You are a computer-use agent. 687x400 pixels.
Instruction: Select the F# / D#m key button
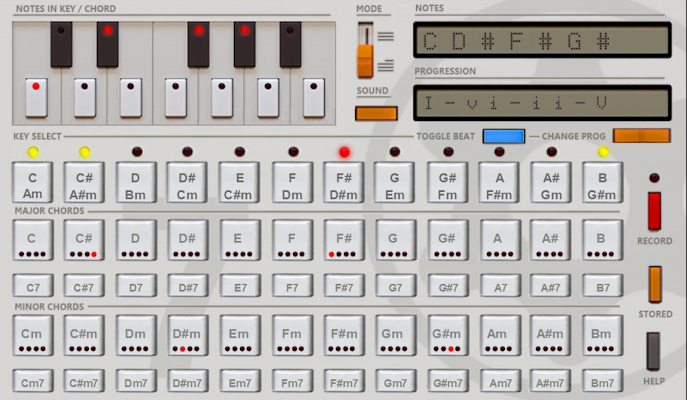pyautogui.click(x=344, y=182)
